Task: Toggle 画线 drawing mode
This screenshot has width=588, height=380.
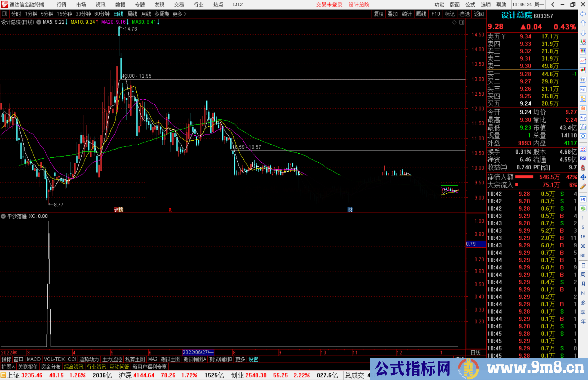Action: [x=421, y=14]
